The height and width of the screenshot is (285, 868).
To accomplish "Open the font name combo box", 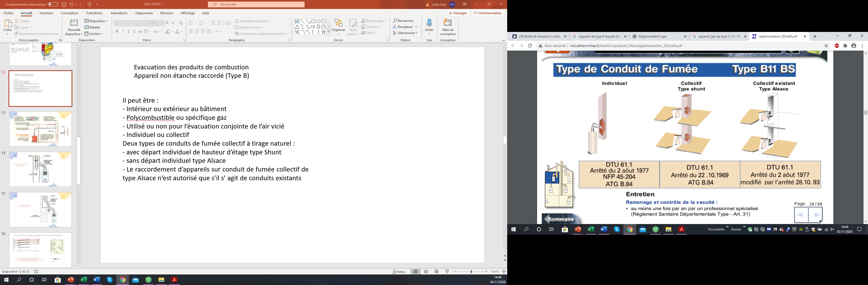I will (133, 23).
